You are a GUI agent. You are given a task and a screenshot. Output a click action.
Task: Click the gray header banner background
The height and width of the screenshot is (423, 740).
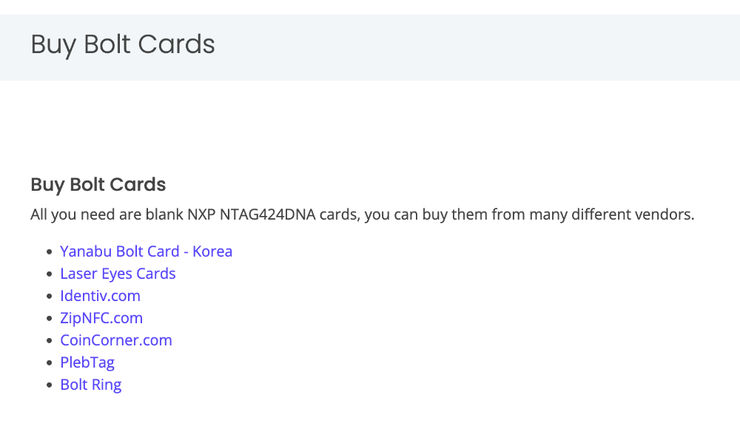[x=472, y=47]
